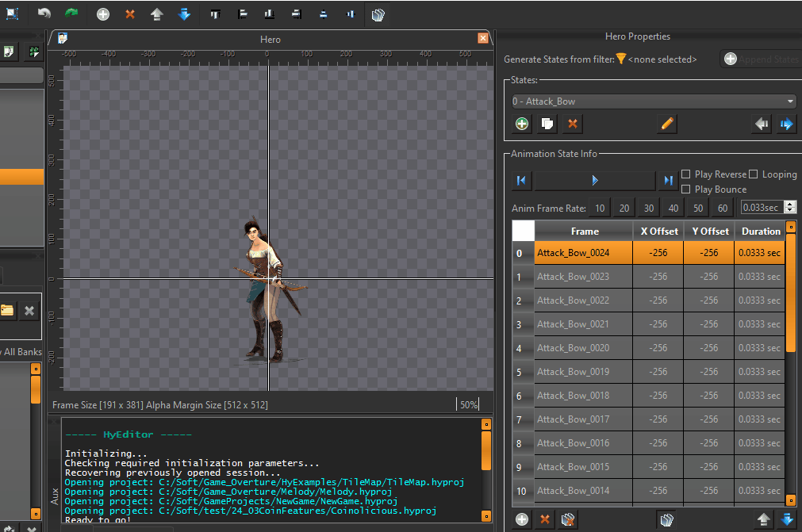Enable the Play Reverse option

(685, 174)
